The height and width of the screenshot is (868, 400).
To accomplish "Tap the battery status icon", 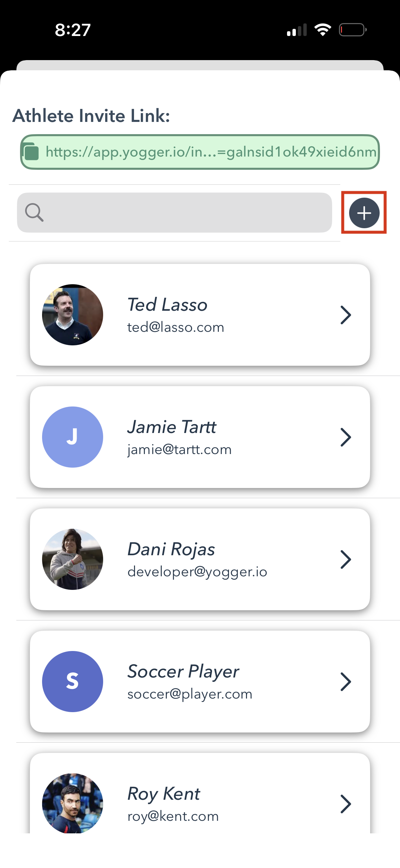I will click(x=353, y=30).
